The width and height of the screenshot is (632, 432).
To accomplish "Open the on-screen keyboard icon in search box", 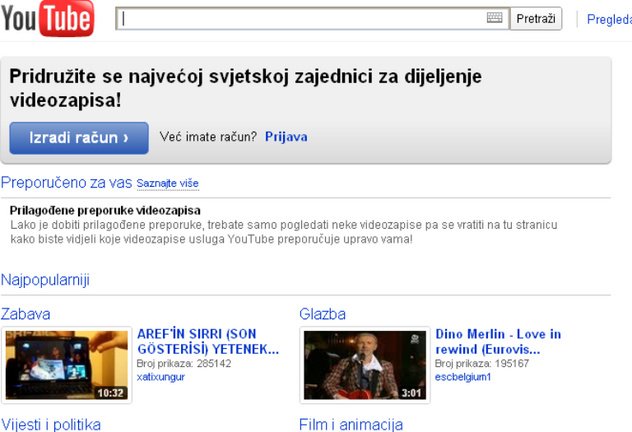I will click(x=494, y=18).
